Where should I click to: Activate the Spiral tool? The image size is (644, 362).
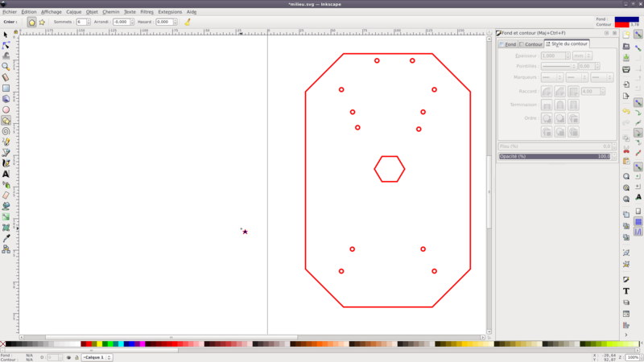(x=6, y=131)
